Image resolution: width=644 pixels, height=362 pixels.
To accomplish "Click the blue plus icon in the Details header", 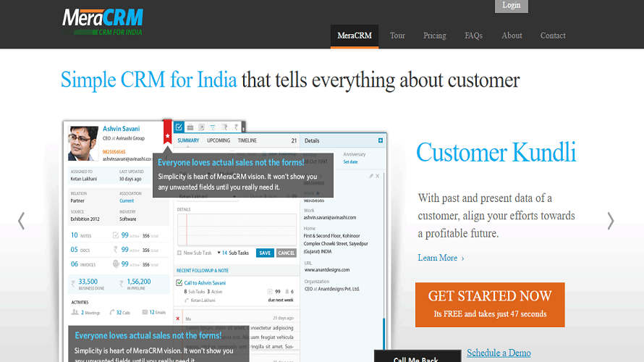I will pos(381,140).
